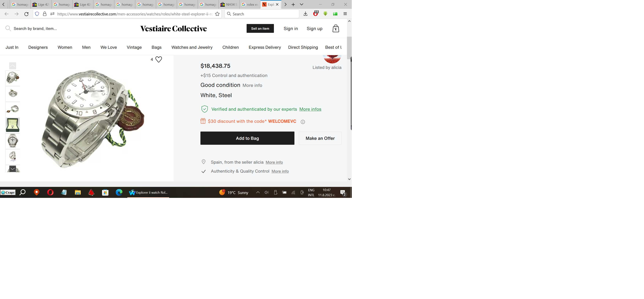Click the download icon in toolbar

(305, 14)
